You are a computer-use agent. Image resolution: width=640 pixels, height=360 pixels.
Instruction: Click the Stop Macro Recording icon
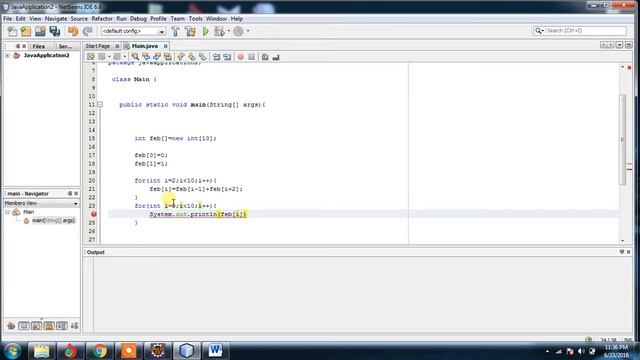[x=252, y=57]
